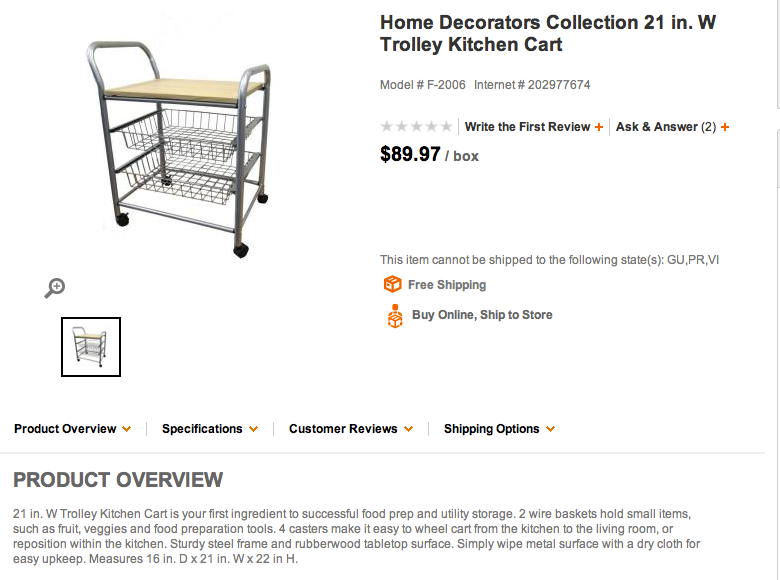This screenshot has width=780, height=580.
Task: Open the Specifications tab
Action: tap(202, 429)
